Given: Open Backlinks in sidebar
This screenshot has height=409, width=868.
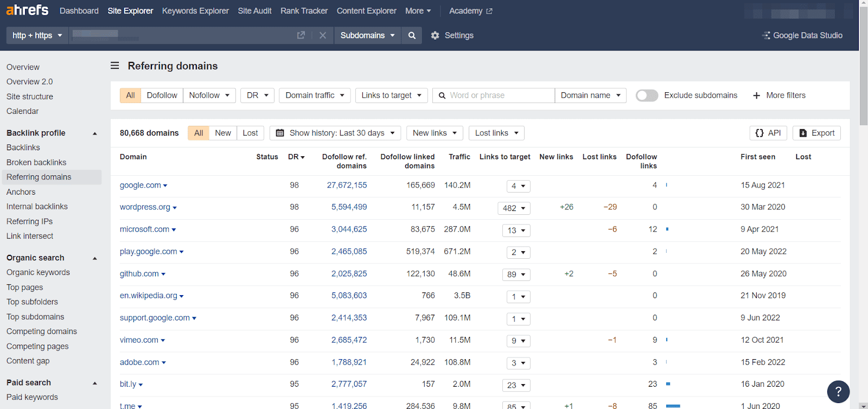Looking at the screenshot, I should tap(23, 148).
